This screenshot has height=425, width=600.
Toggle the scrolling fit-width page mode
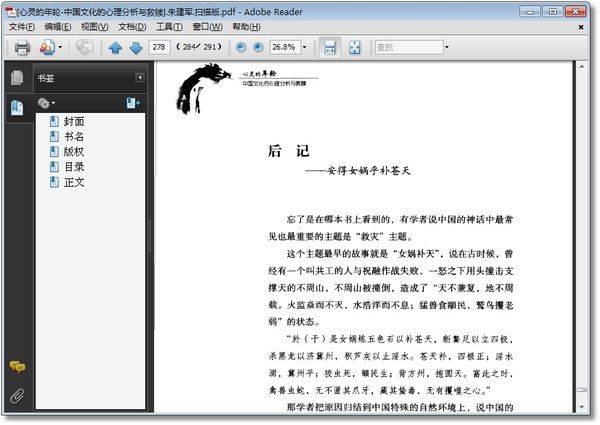[x=330, y=47]
